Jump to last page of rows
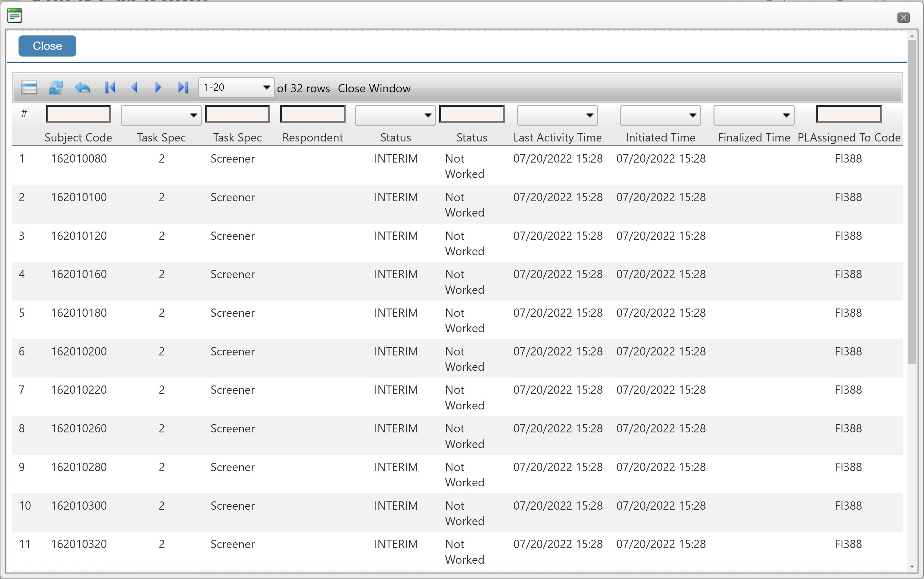The height and width of the screenshot is (579, 924). coord(183,87)
